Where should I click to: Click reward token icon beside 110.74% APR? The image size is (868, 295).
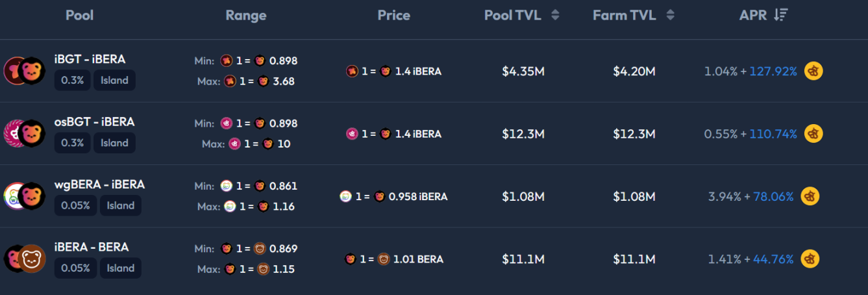(813, 134)
